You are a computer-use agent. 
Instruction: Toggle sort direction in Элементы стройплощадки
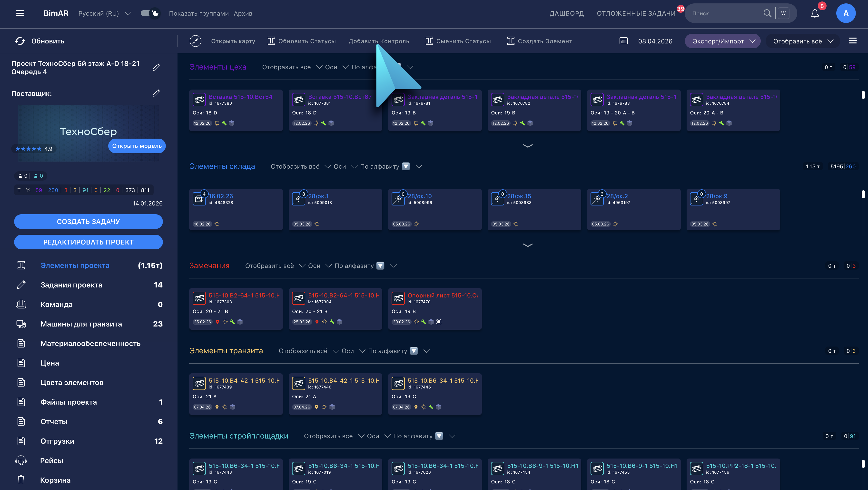pos(439,436)
